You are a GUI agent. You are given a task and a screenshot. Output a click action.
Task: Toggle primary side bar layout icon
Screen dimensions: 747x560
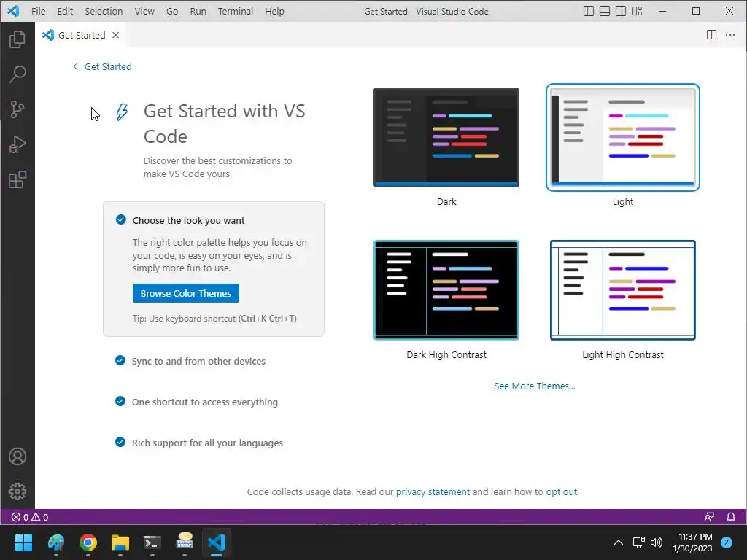589,11
